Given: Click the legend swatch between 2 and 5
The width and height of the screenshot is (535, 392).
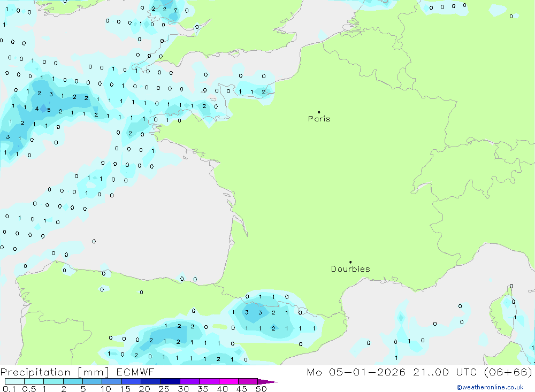Looking at the screenshot, I should point(73,381).
